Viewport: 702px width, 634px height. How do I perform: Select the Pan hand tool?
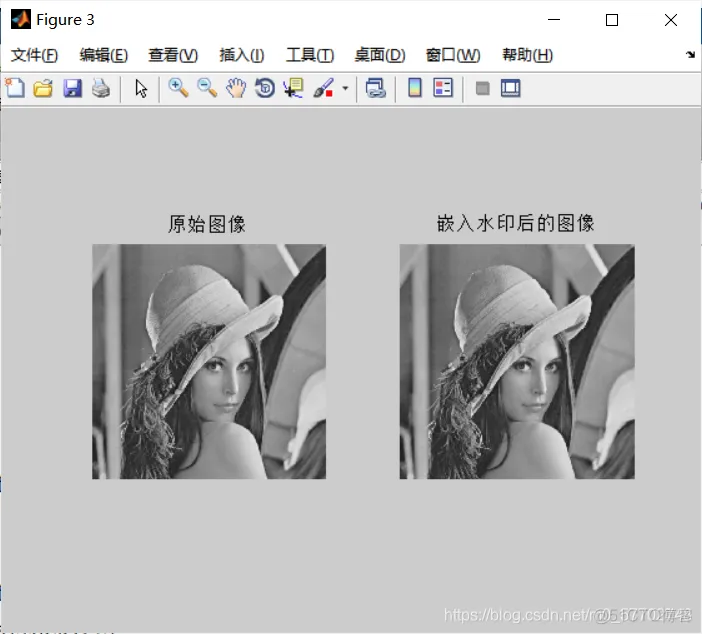pos(236,88)
